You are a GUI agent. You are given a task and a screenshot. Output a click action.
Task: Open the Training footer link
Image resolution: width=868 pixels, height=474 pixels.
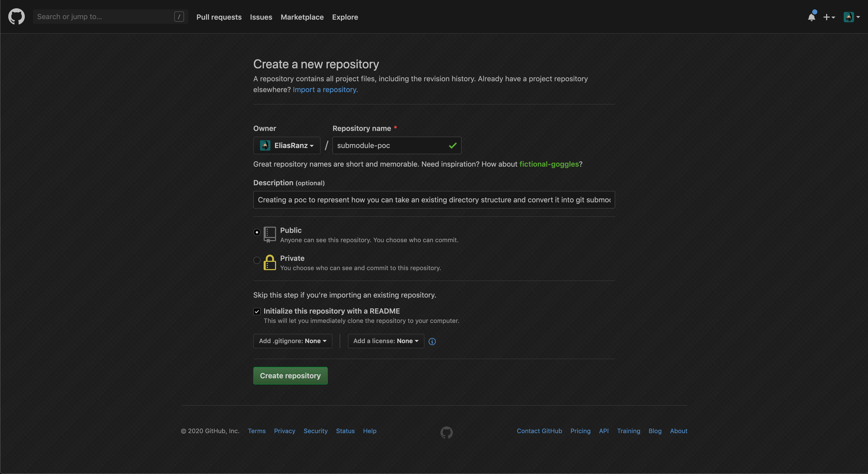pos(629,431)
